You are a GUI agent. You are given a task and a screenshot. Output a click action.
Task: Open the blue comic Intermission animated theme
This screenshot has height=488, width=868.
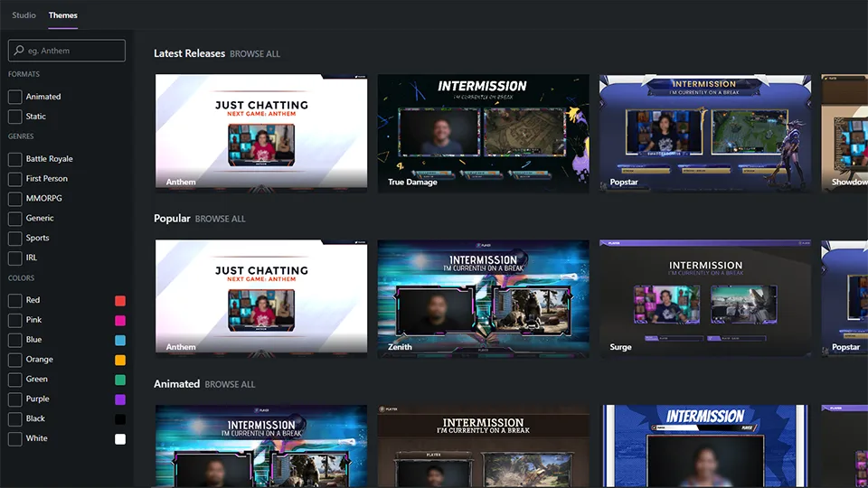click(705, 446)
